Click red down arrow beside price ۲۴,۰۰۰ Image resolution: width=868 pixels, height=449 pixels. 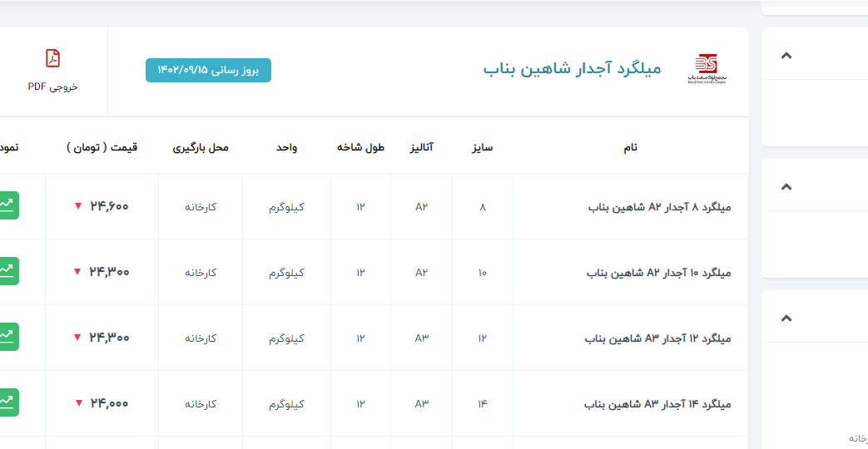[78, 403]
